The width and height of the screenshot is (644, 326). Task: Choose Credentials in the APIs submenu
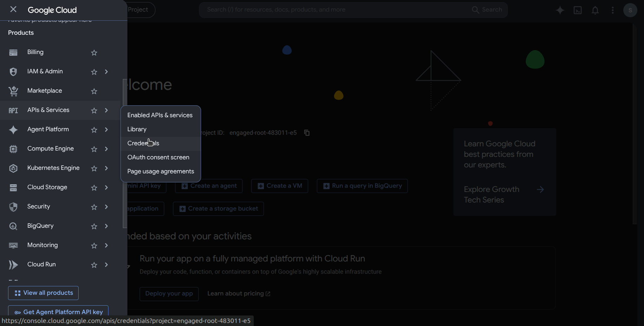tap(161, 144)
